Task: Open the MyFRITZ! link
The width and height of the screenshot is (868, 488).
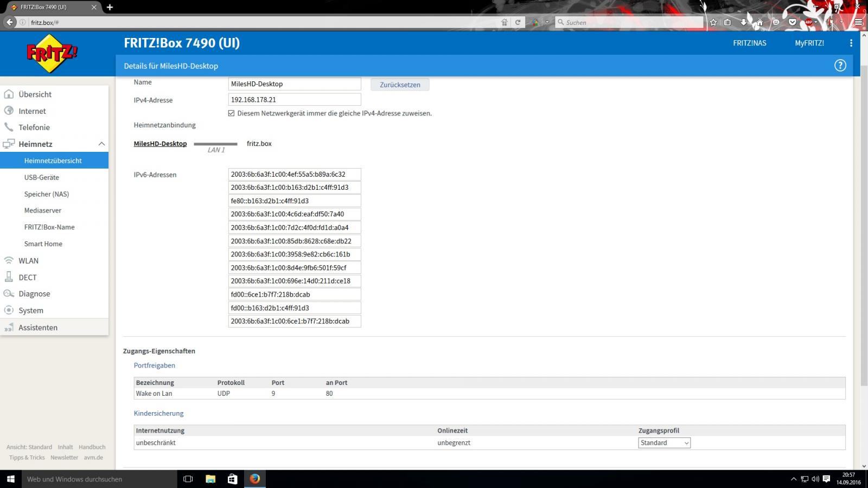Action: click(809, 43)
